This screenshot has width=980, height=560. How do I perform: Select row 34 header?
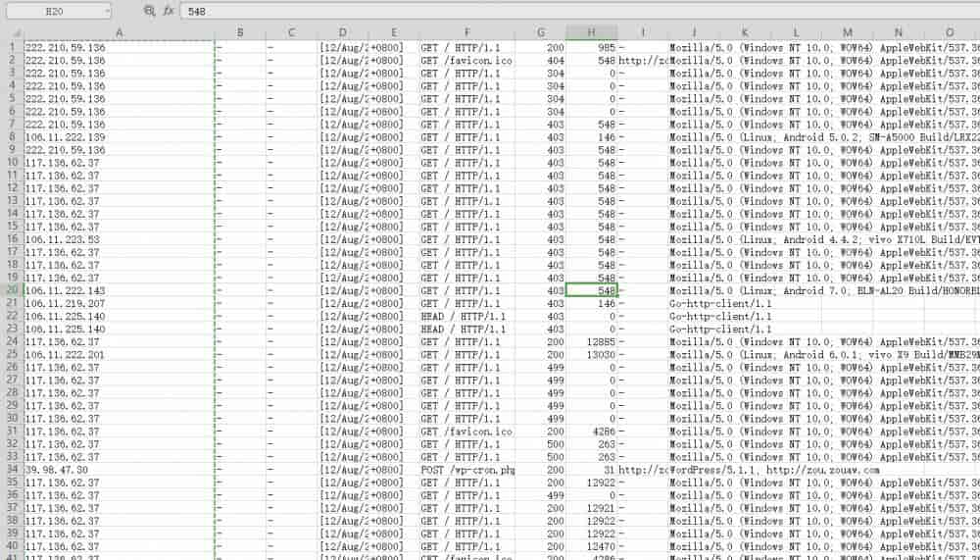(x=11, y=470)
